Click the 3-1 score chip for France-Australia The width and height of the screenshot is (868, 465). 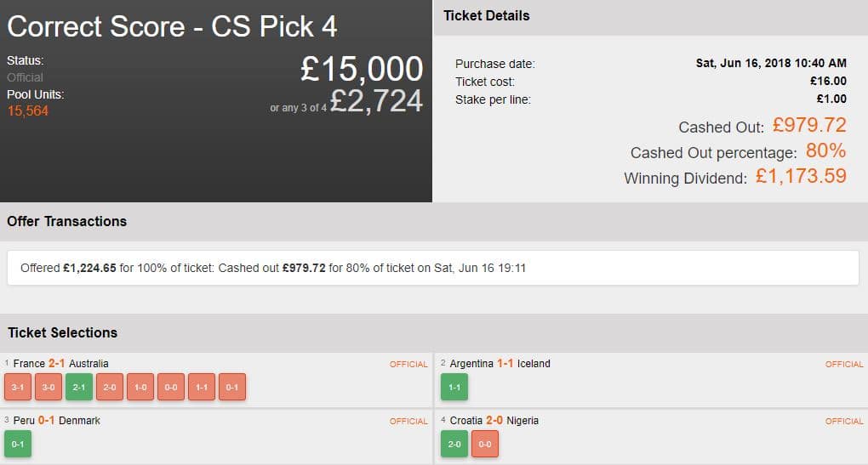click(x=18, y=387)
